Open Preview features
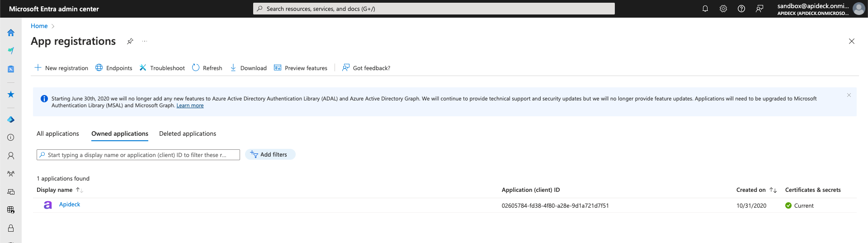This screenshot has height=243, width=868. point(301,68)
